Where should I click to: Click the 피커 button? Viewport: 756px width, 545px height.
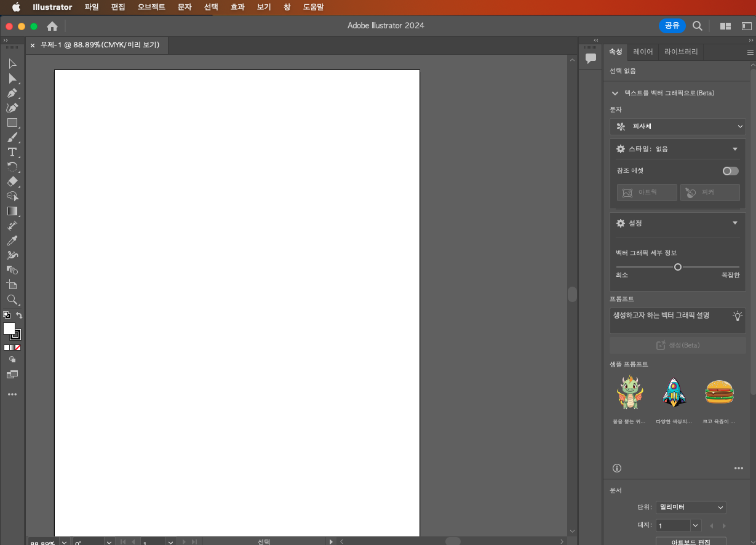pyautogui.click(x=710, y=193)
